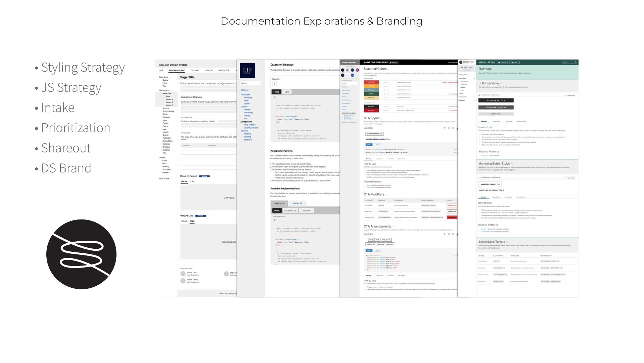Select the orange seasonal color swatch
This screenshot has height=363, width=644.
pos(371,86)
